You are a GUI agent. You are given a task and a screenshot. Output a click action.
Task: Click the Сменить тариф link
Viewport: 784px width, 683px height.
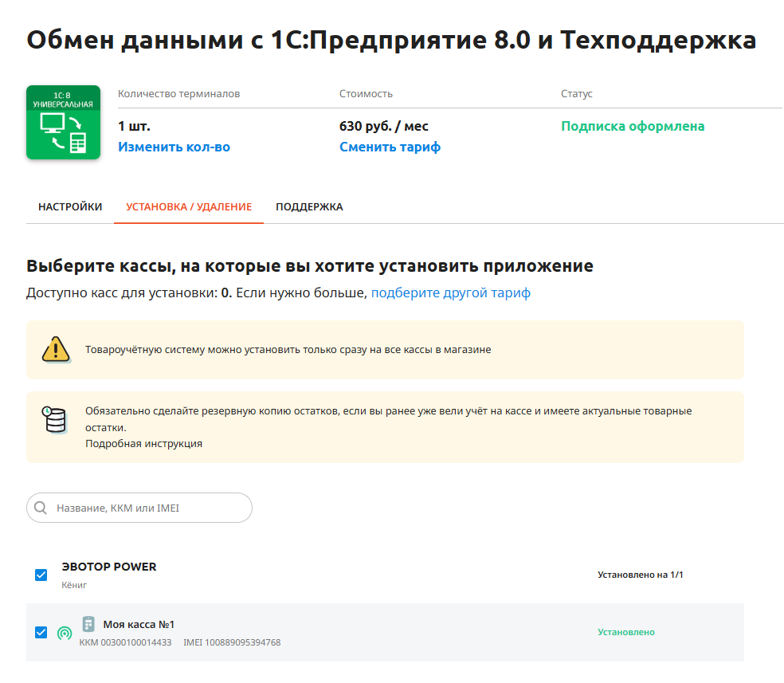click(x=390, y=147)
